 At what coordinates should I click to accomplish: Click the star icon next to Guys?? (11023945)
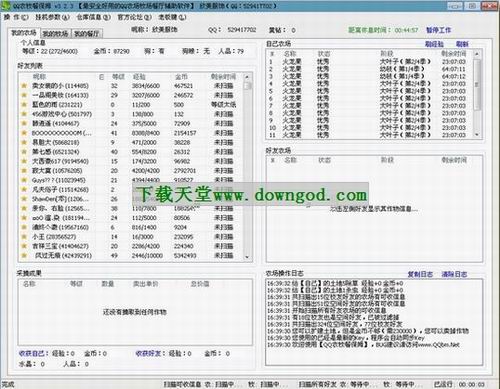[x=24, y=180]
